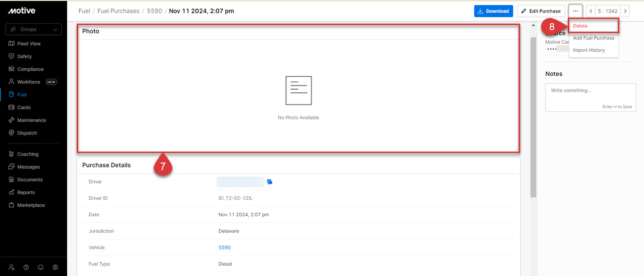Click the 5 / 1342 page counter
The width and height of the screenshot is (644, 276).
pos(608,11)
